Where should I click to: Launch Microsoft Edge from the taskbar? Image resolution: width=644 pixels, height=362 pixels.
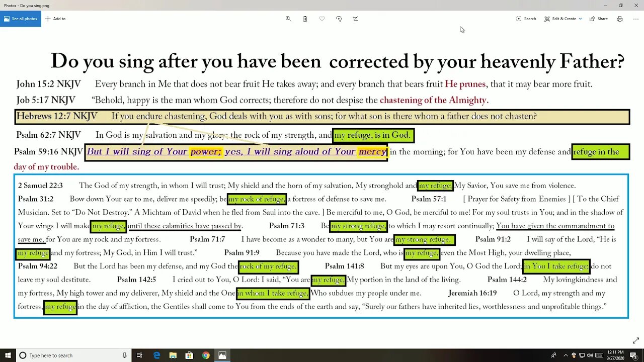tap(156, 355)
